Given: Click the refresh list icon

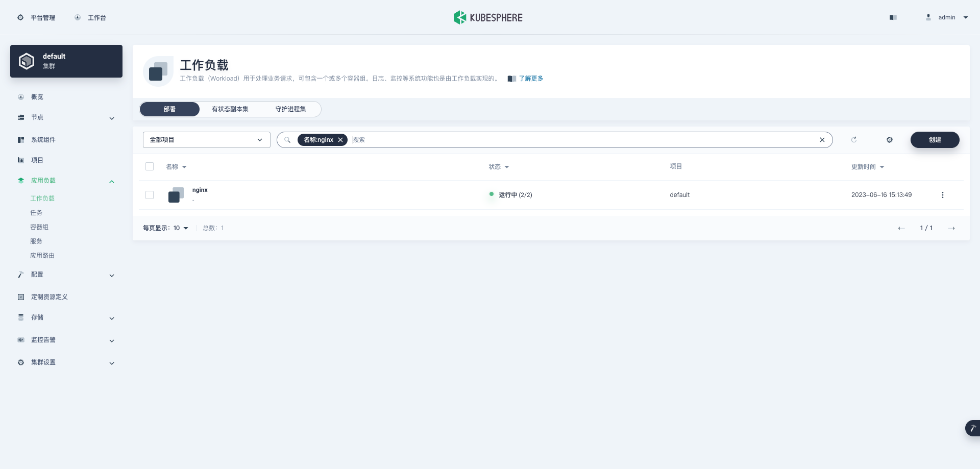Looking at the screenshot, I should click(854, 140).
